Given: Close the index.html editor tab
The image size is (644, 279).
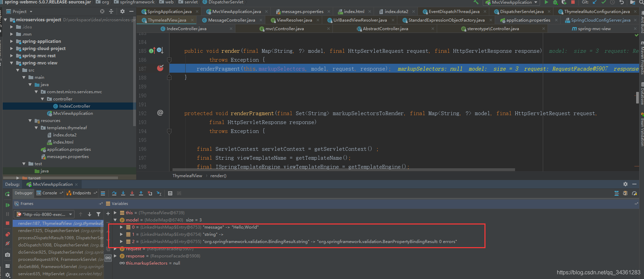Looking at the screenshot, I should point(370,12).
